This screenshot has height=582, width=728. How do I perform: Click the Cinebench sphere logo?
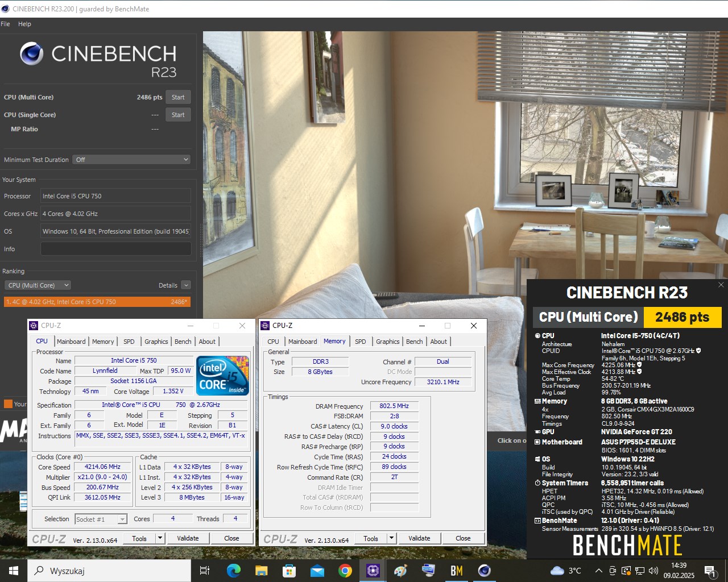32,54
